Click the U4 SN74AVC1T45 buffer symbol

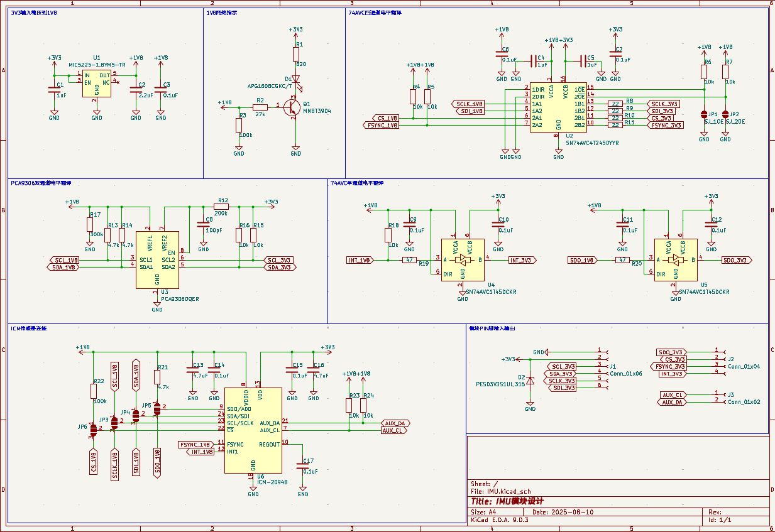click(463, 260)
